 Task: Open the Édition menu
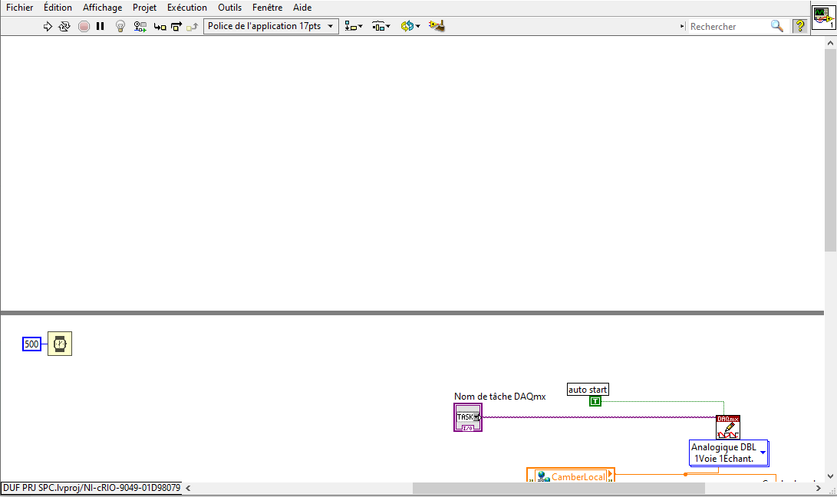[58, 7]
